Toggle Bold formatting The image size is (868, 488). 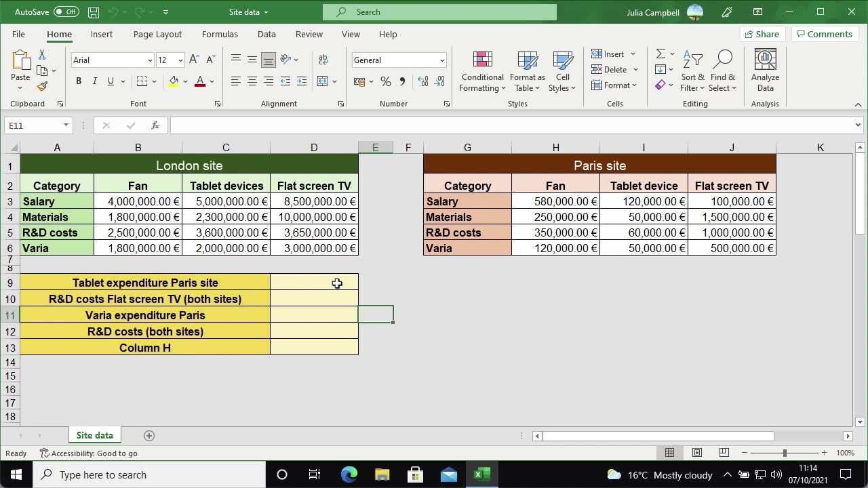coord(79,81)
